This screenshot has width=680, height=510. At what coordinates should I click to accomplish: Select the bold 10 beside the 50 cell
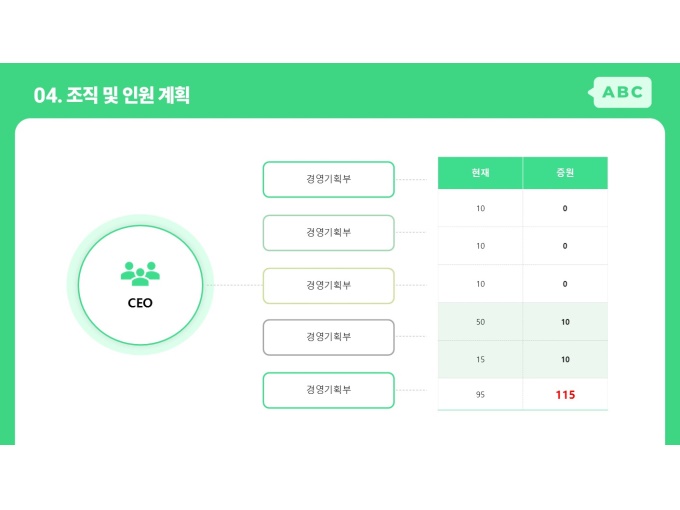point(565,322)
